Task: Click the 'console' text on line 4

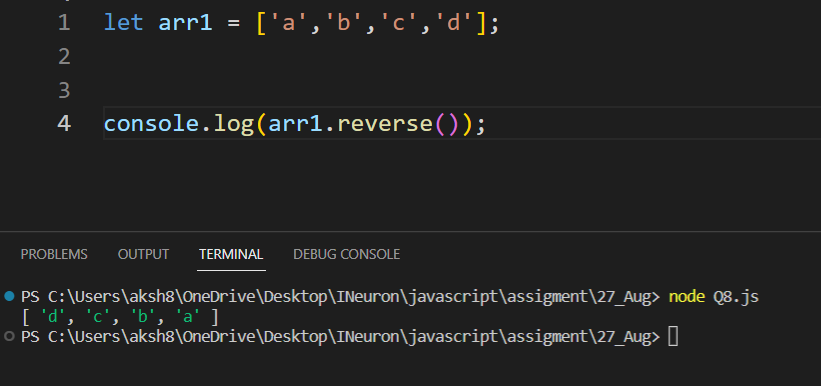Action: pos(151,124)
